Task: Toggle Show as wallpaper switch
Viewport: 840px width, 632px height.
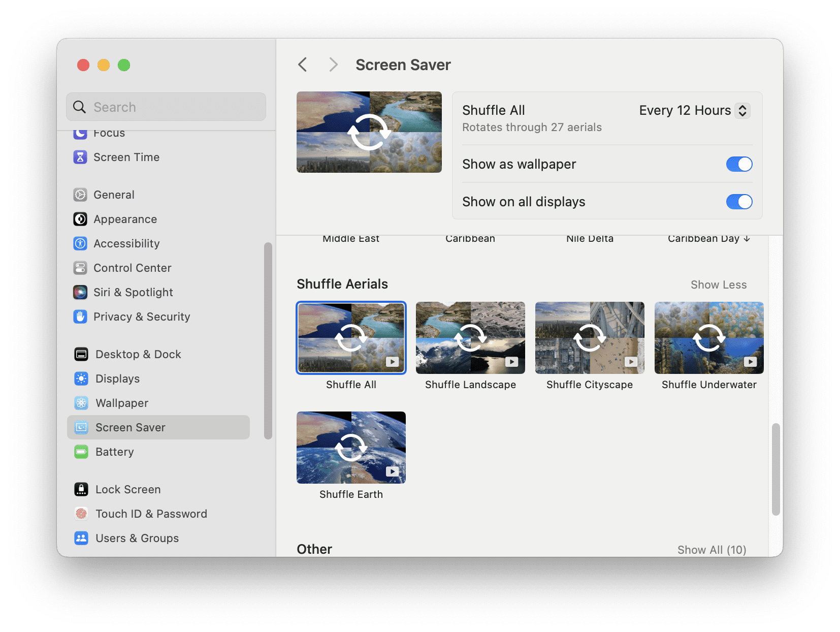Action: (739, 164)
